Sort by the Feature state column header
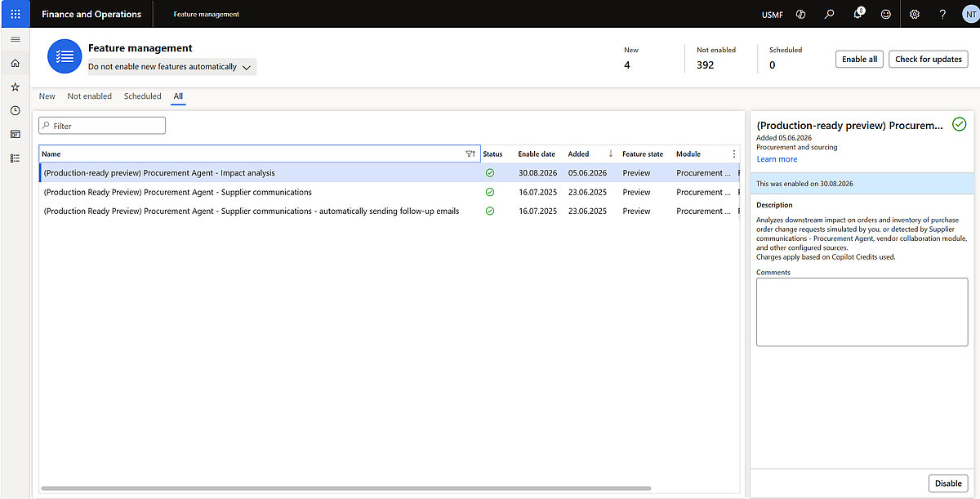 click(643, 154)
